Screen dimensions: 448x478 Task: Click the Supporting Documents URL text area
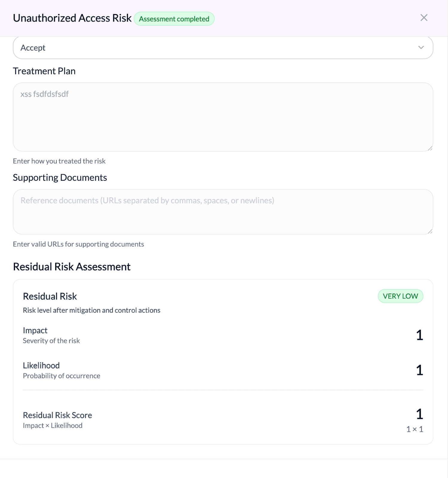coord(223,212)
